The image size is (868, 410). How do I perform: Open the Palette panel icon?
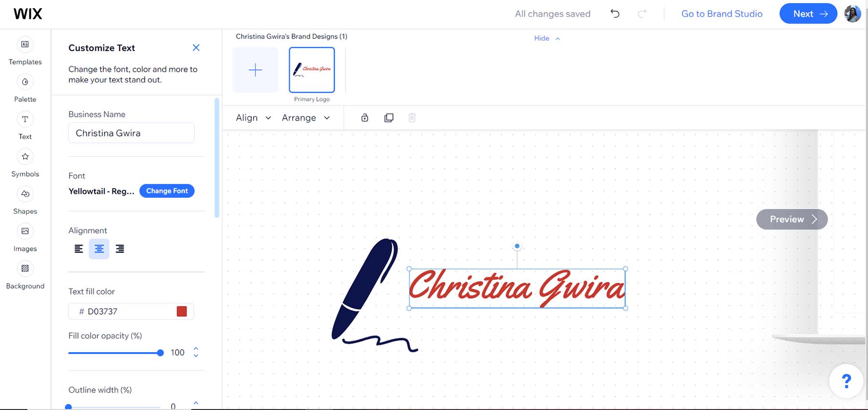[25, 82]
